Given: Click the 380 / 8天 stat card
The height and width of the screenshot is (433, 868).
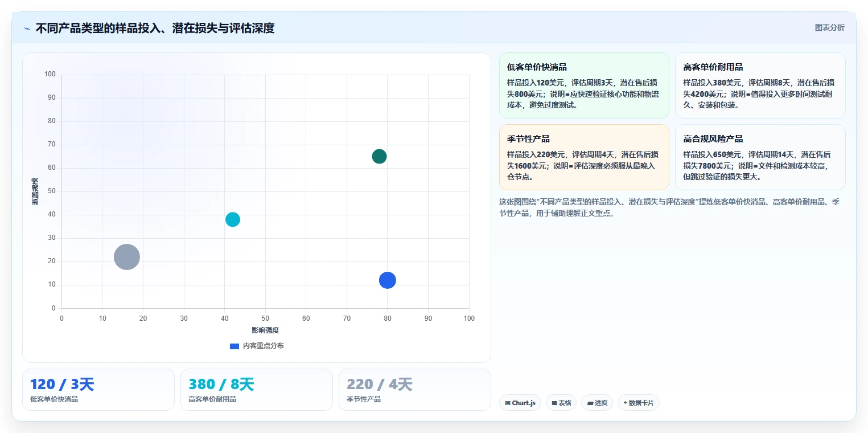Looking at the screenshot, I should point(257,390).
